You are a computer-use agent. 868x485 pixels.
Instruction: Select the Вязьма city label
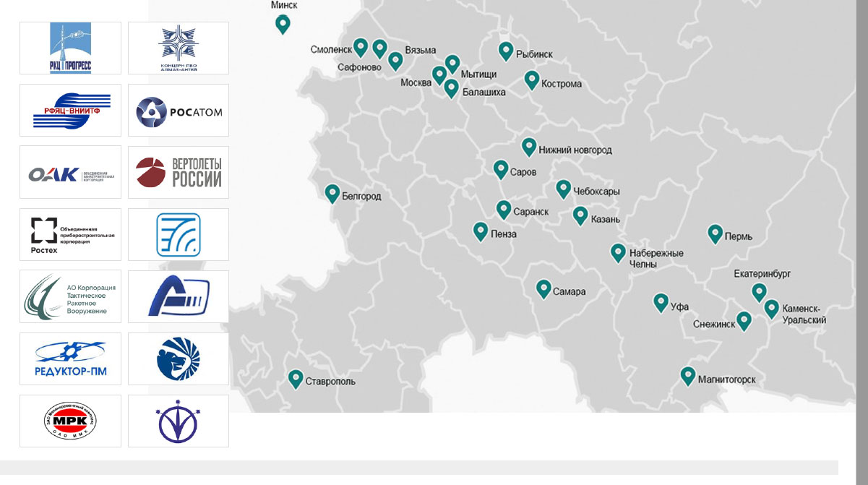421,51
